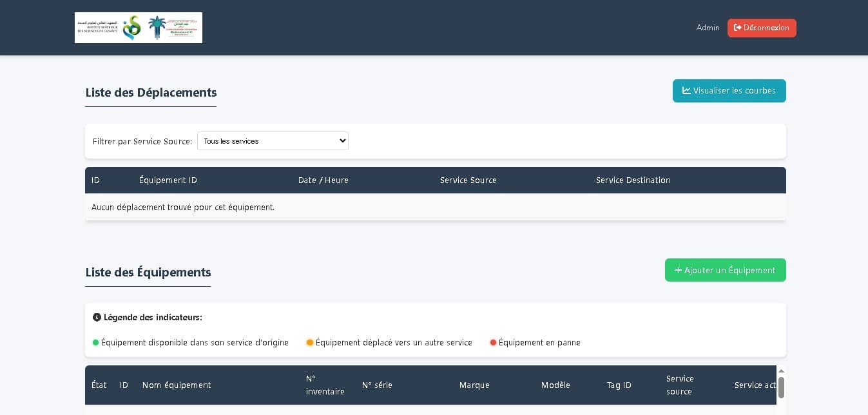Select the Nom équipement column header
The image size is (868, 415).
(177, 385)
